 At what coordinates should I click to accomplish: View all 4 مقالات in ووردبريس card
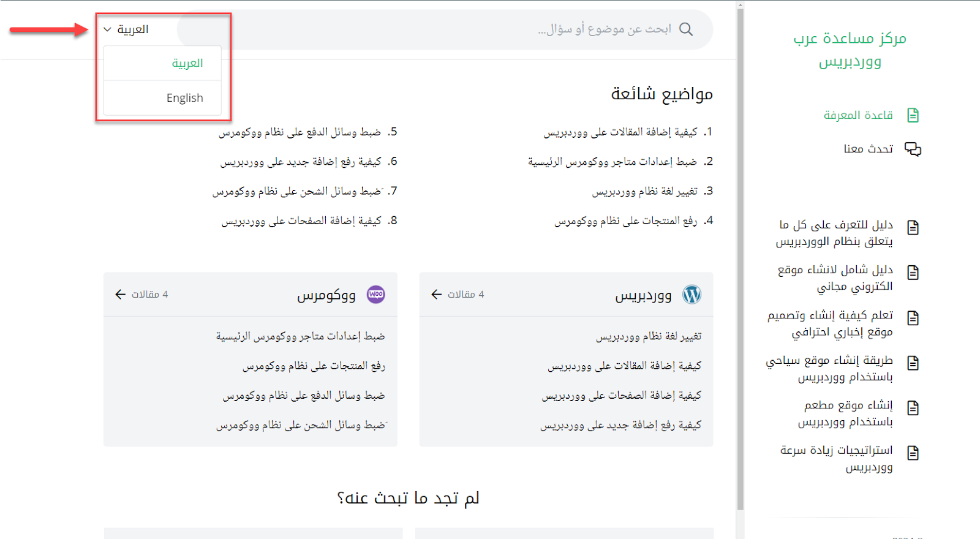coord(466,295)
